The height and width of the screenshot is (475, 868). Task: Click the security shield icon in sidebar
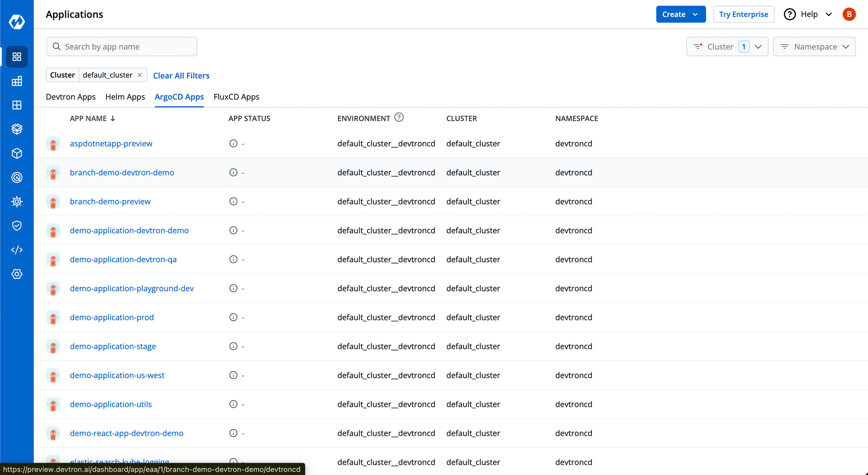point(16,225)
